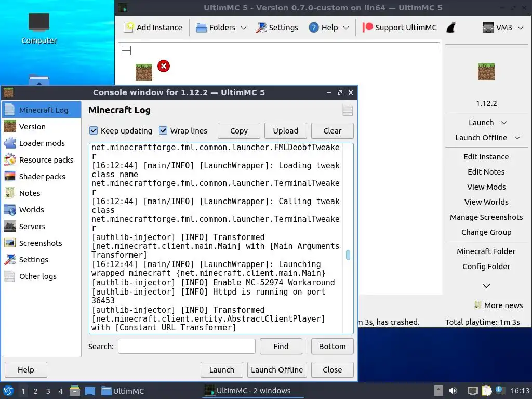Open the Notes page in console window

coord(42,193)
